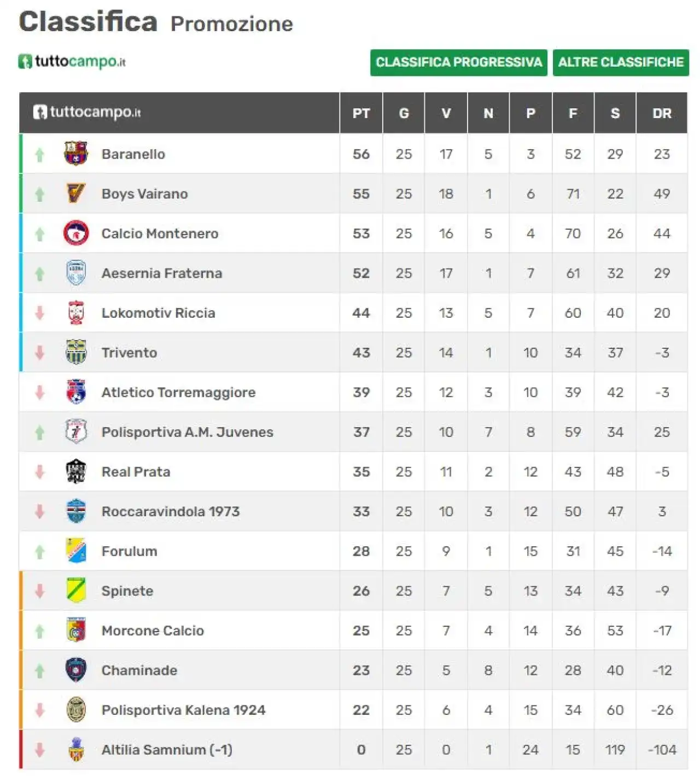Click the Boys Vairano team crest

(75, 194)
